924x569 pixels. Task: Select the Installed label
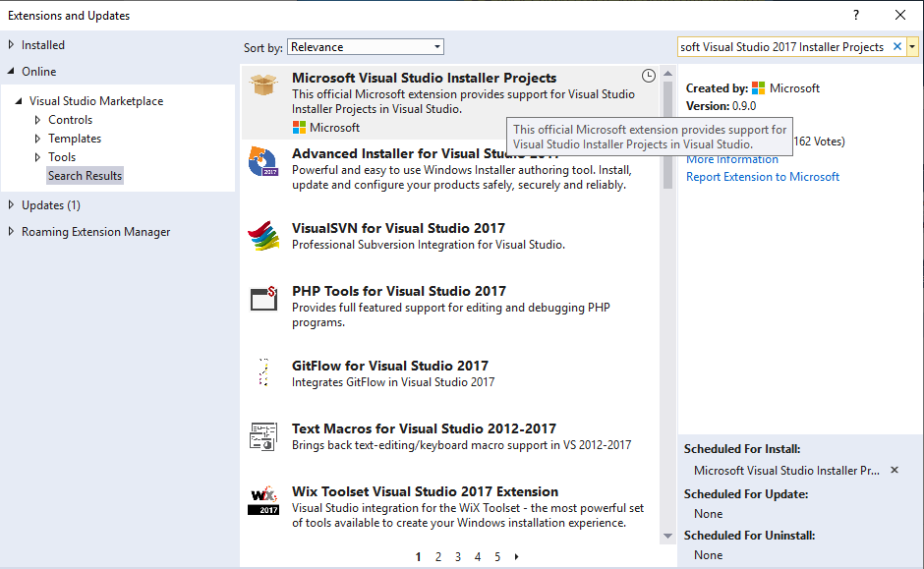[x=43, y=45]
